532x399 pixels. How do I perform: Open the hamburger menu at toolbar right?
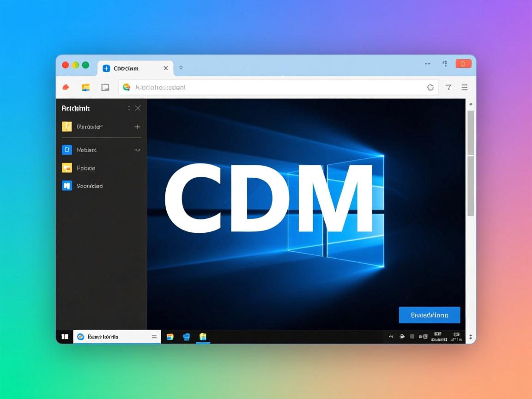(465, 87)
